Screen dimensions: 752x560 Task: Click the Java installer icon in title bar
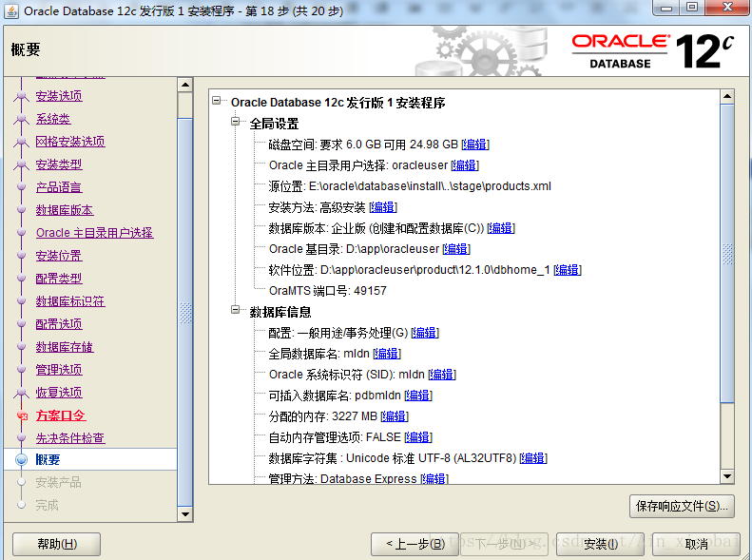pos(11,10)
